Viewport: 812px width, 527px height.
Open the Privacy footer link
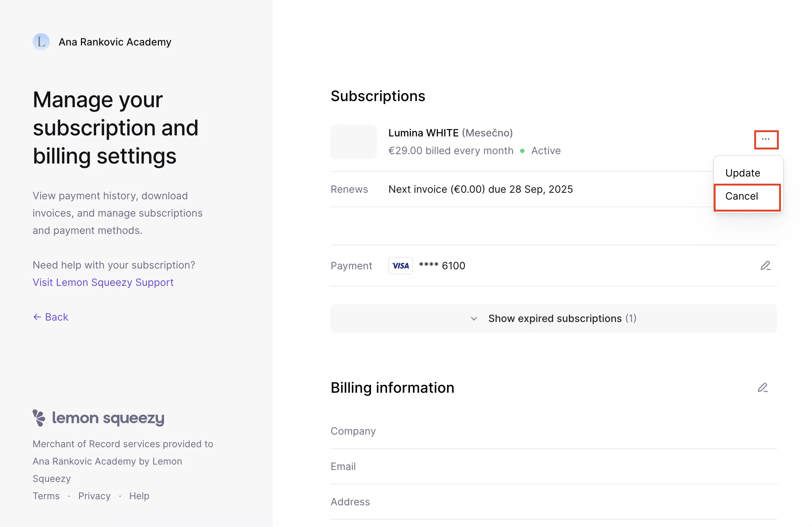[94, 496]
